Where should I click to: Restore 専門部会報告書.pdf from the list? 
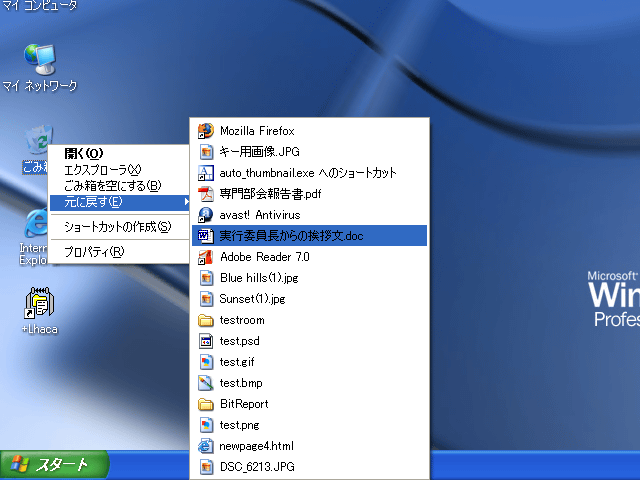click(309, 194)
